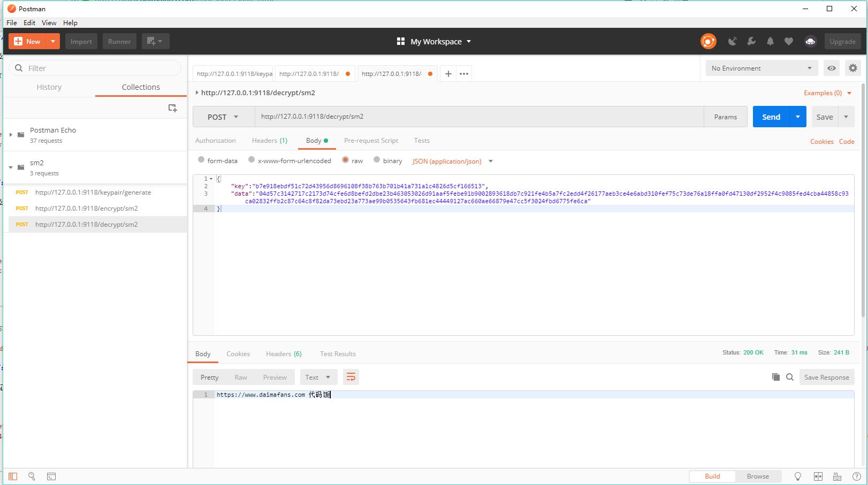Click the Save Response button

[826, 377]
